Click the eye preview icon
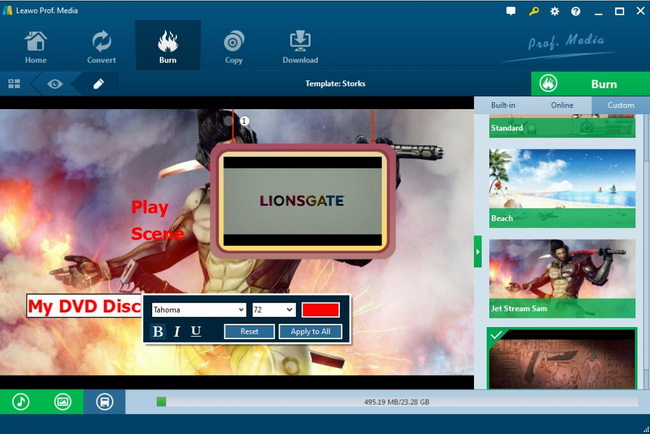 point(55,84)
